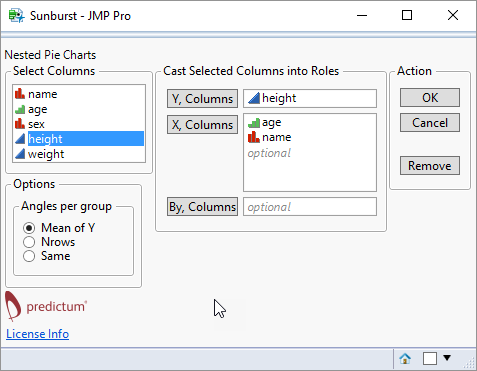Click the home window icon in status bar
This screenshot has width=477, height=371.
(405, 359)
